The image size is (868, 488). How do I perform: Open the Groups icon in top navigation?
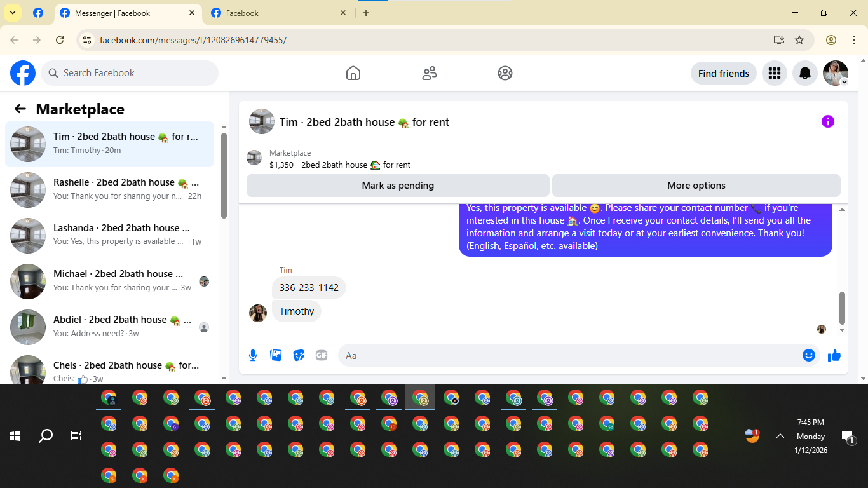(x=505, y=73)
